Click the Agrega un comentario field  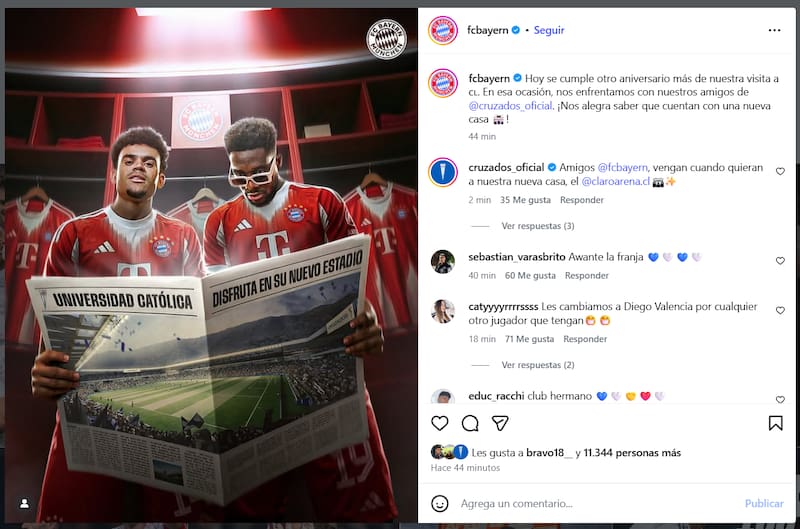click(597, 503)
